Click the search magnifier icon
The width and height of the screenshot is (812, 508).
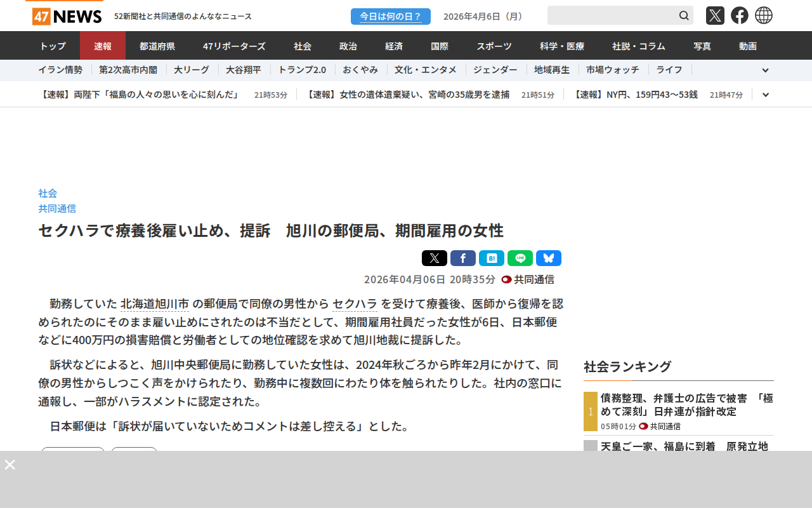pyautogui.click(x=684, y=15)
